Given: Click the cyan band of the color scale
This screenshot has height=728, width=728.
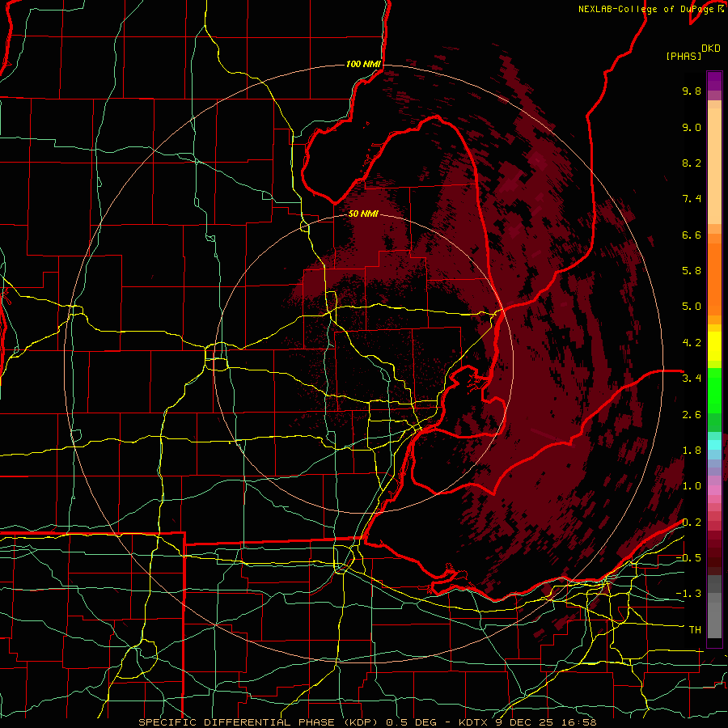Looking at the screenshot, I should tap(714, 445).
